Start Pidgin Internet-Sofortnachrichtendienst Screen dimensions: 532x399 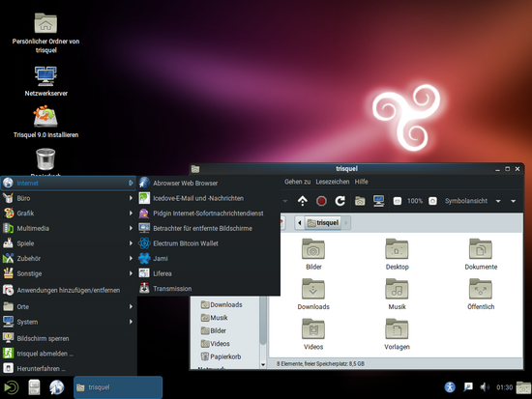208,214
